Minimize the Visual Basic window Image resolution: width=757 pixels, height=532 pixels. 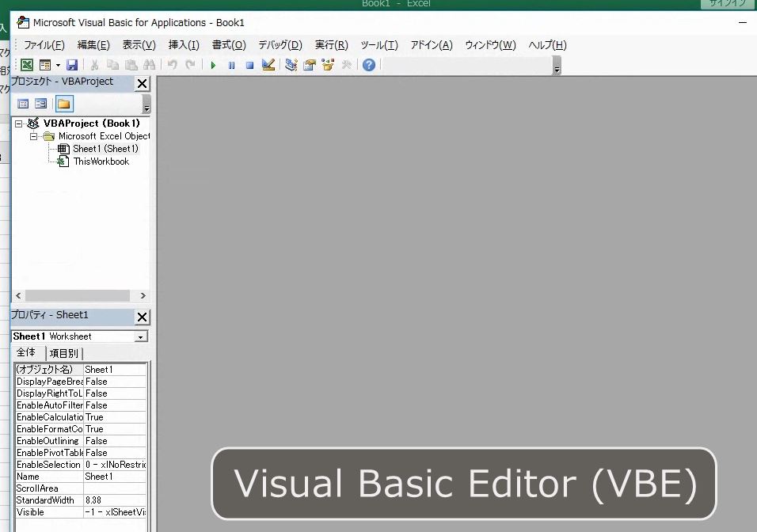[x=743, y=22]
